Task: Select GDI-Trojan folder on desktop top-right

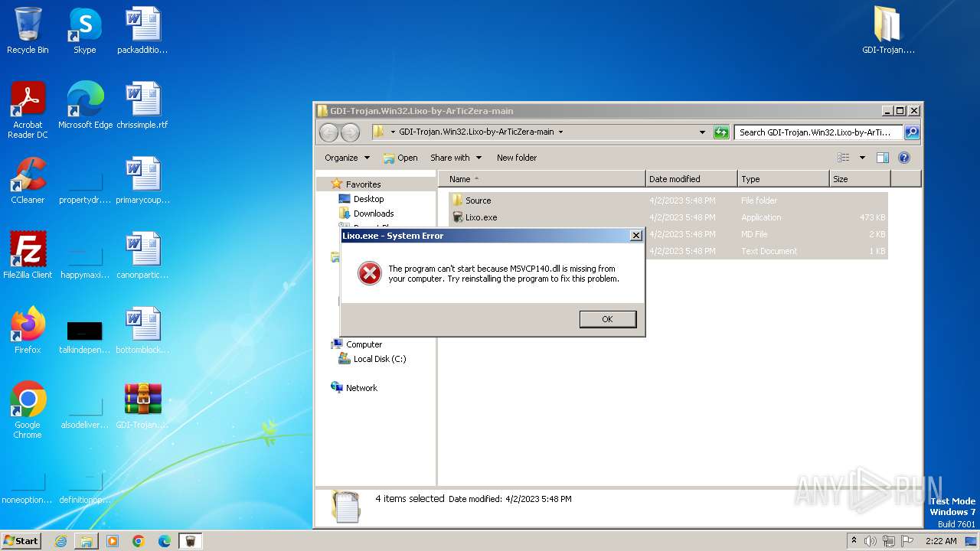Action: coord(888,31)
